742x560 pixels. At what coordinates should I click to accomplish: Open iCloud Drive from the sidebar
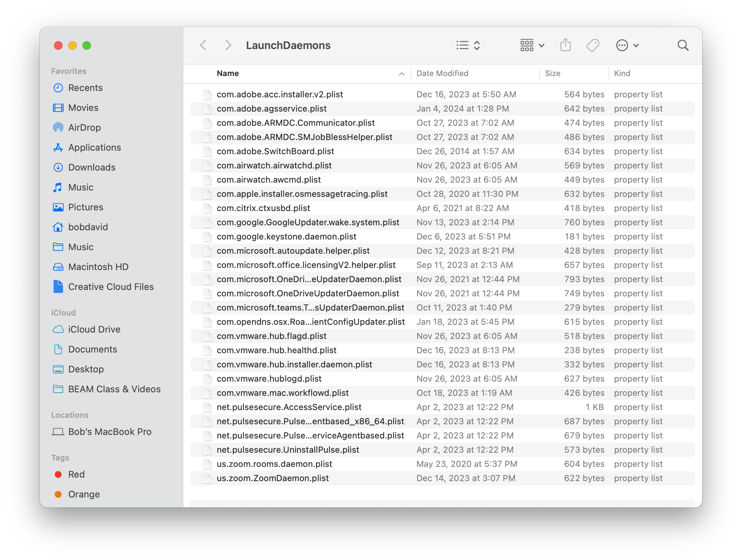[x=94, y=329]
